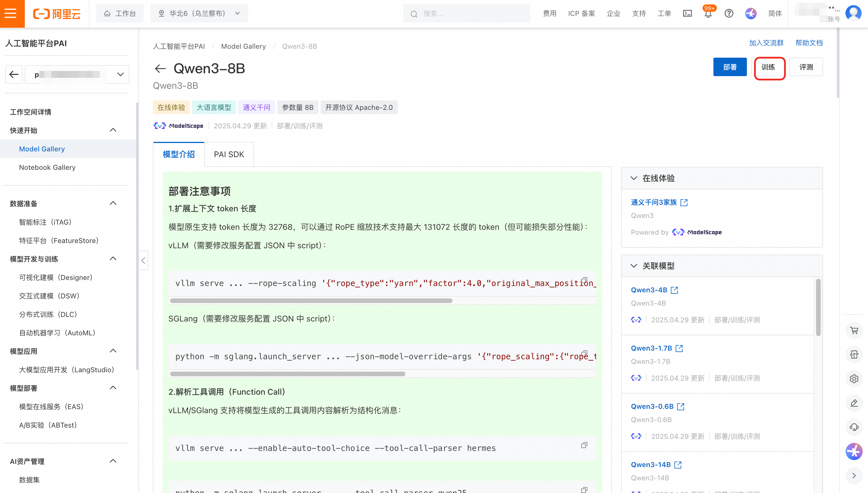Open 帮助文档 link

809,43
